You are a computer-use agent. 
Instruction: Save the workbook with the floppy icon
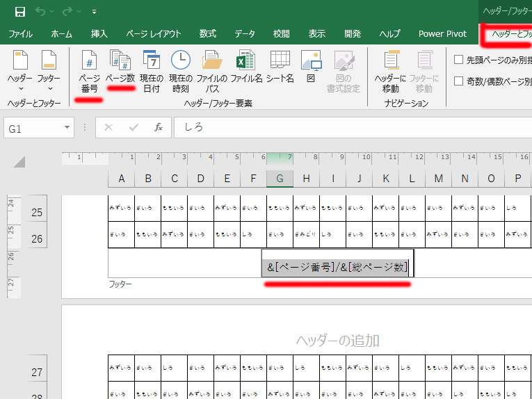pyautogui.click(x=20, y=12)
